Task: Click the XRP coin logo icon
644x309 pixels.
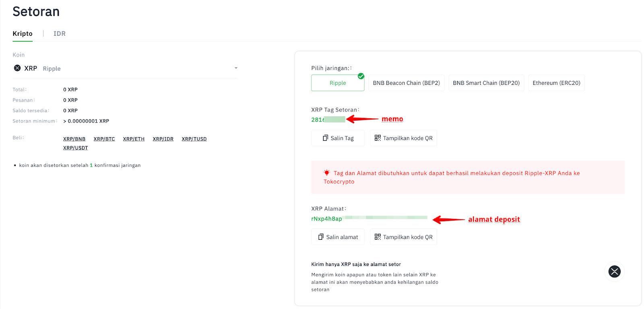Action: 17,68
